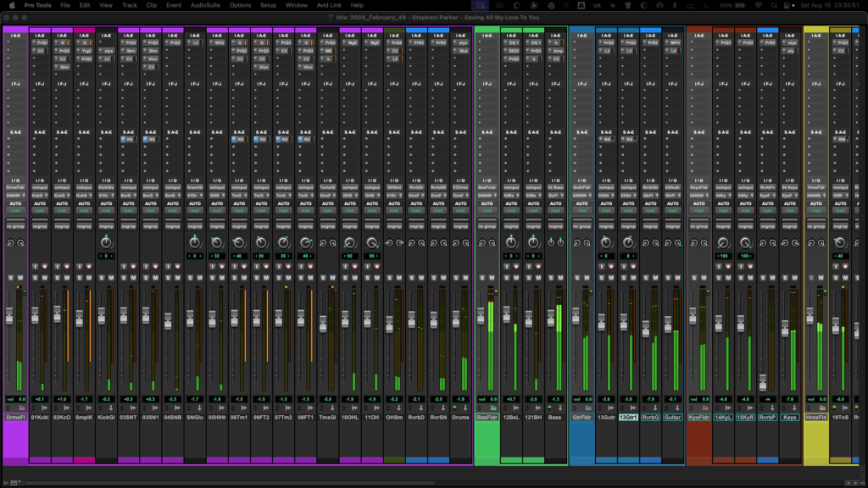Open automation mode selector on Bass

click(555, 210)
